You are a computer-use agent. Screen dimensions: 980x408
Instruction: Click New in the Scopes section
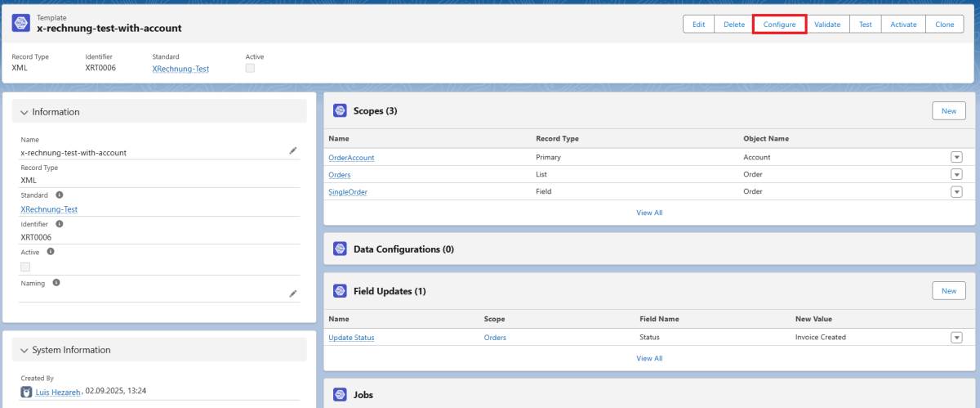pos(948,110)
